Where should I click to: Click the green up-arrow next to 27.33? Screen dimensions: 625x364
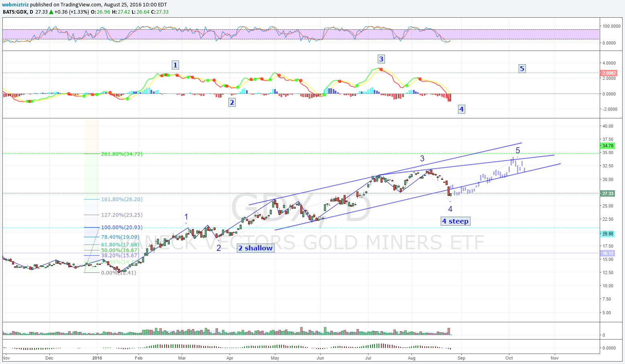(51, 12)
